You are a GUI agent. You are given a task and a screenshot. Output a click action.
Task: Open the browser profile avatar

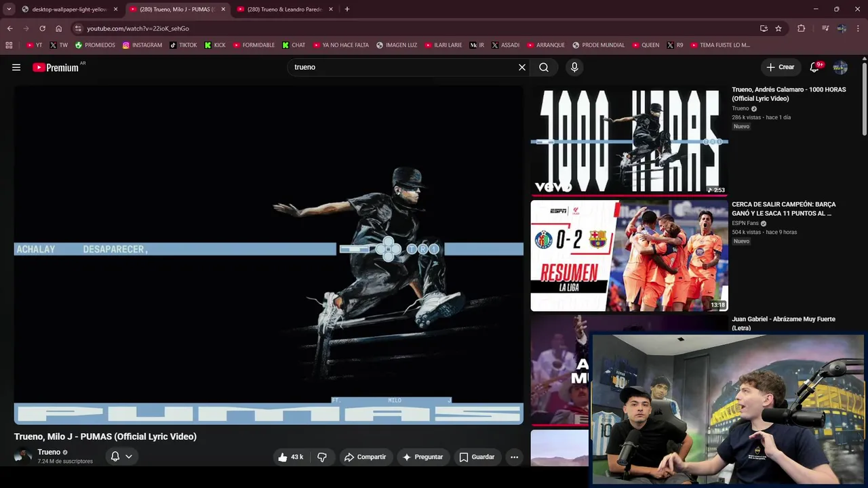[x=842, y=28]
